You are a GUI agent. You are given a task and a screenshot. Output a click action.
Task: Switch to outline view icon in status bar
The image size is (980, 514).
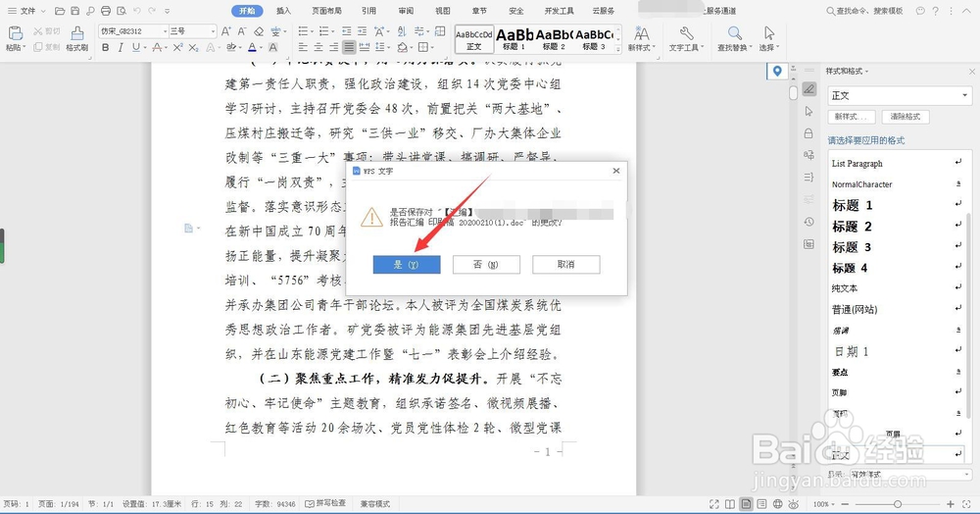761,504
